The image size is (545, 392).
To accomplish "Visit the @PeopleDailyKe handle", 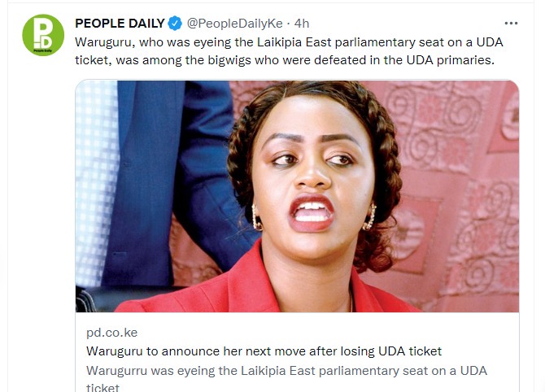I will tap(234, 24).
